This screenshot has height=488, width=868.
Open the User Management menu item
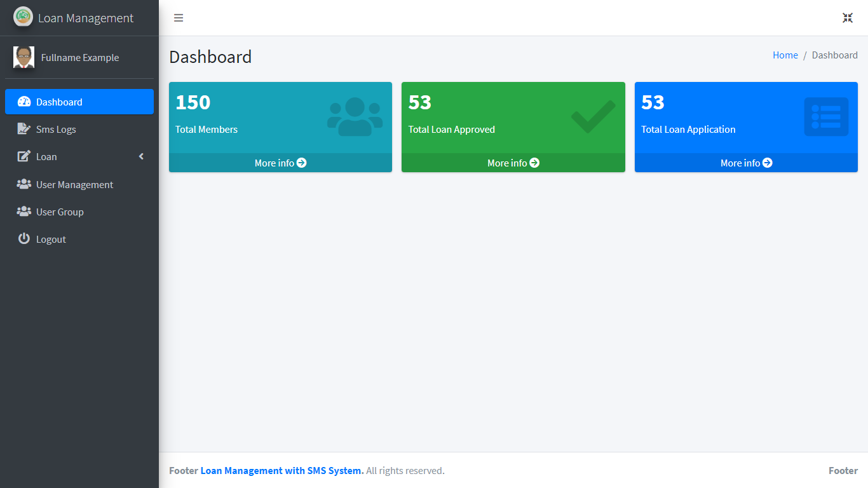pyautogui.click(x=79, y=184)
